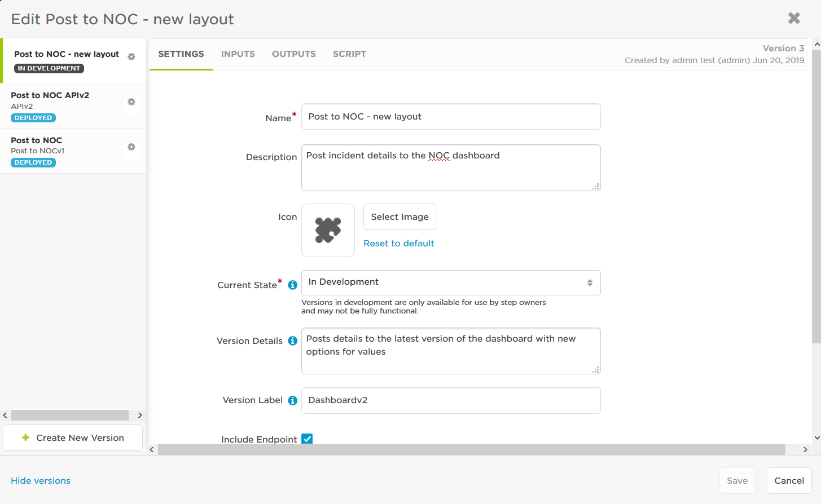Click the down arrow of vertical scrollbar
Image resolution: width=821 pixels, height=504 pixels.
click(816, 437)
